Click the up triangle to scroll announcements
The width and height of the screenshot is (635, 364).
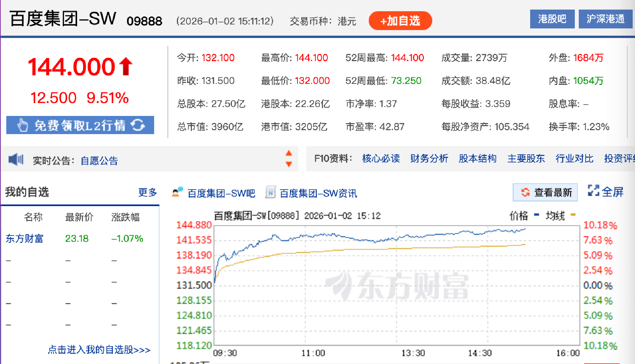289,153
